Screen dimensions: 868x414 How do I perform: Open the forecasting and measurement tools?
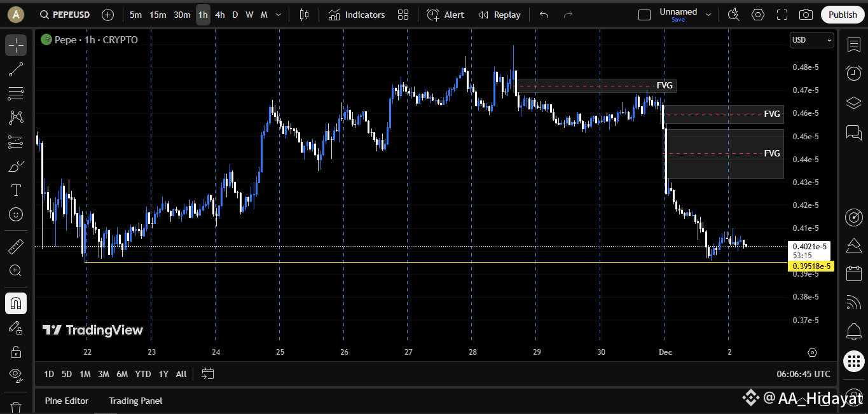[16, 142]
